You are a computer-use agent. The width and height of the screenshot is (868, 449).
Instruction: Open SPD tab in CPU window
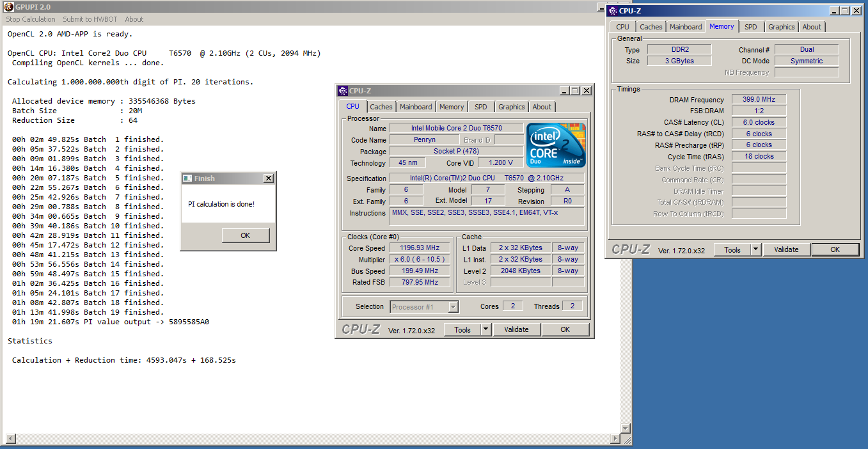(481, 107)
